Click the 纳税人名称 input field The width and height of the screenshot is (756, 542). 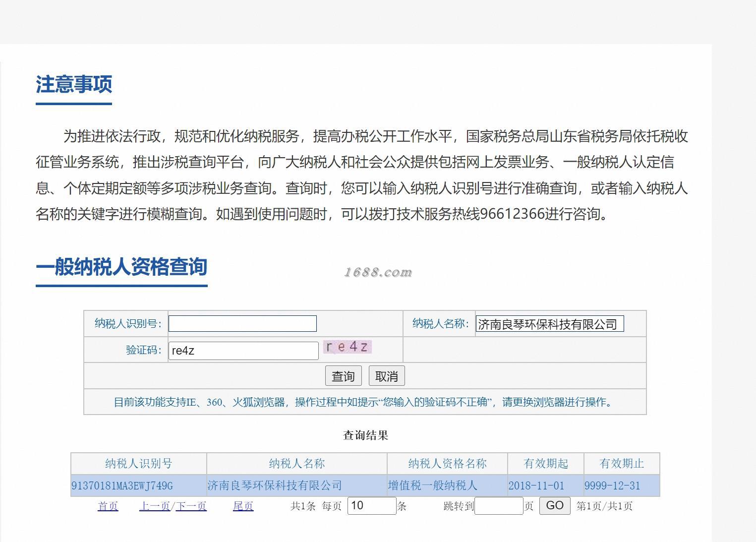(550, 324)
